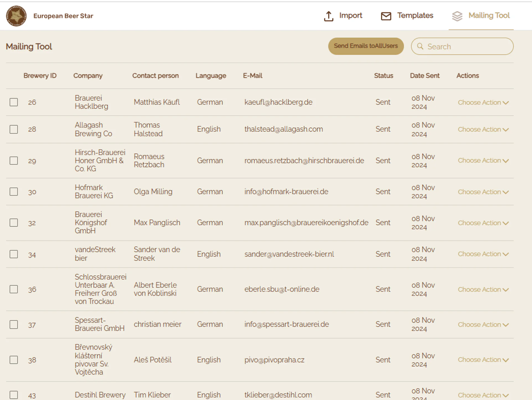The image size is (532, 400).
Task: Click the European Beer Star logo
Action: (16, 16)
